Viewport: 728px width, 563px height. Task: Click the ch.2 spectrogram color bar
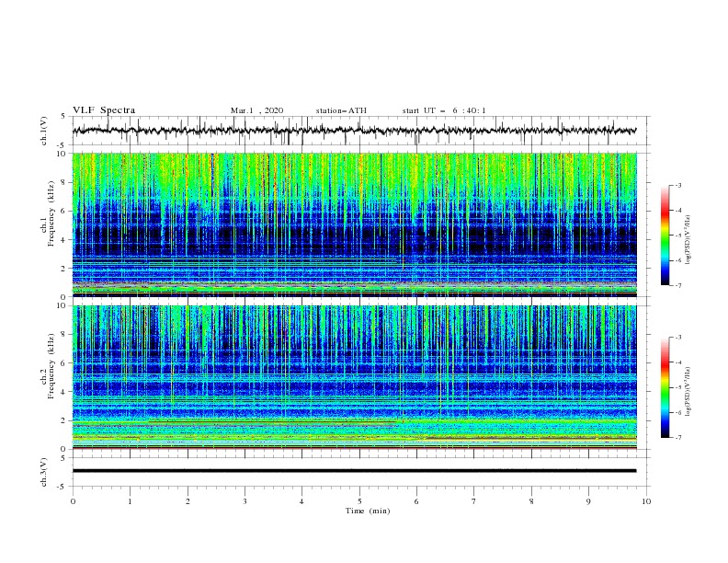pyautogui.click(x=665, y=387)
